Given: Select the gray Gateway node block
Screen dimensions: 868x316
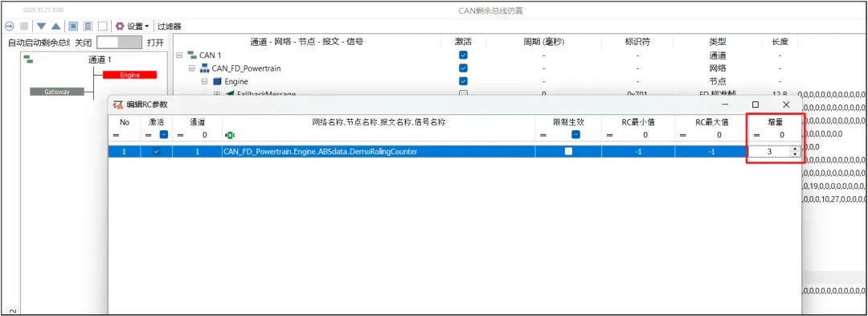Looking at the screenshot, I should coord(57,92).
